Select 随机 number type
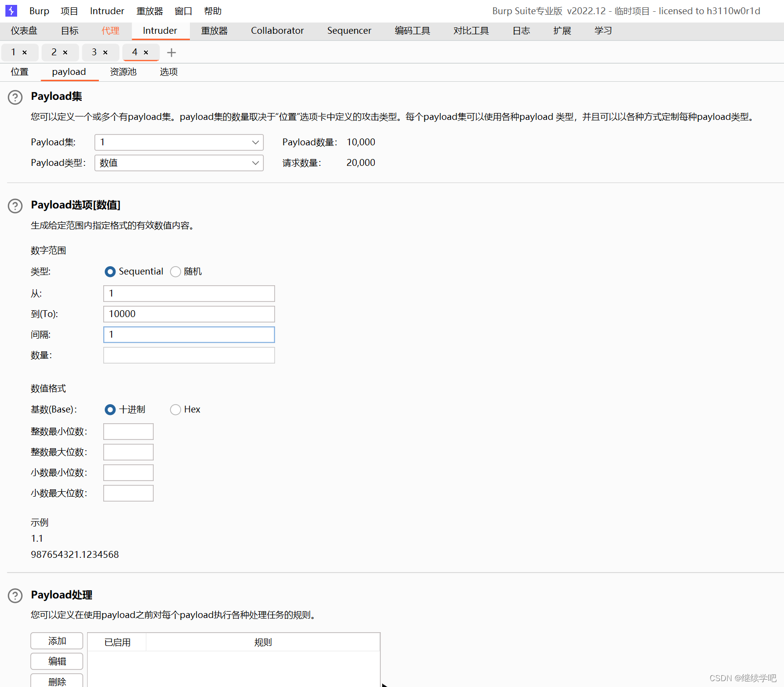The image size is (784, 687). (x=175, y=272)
